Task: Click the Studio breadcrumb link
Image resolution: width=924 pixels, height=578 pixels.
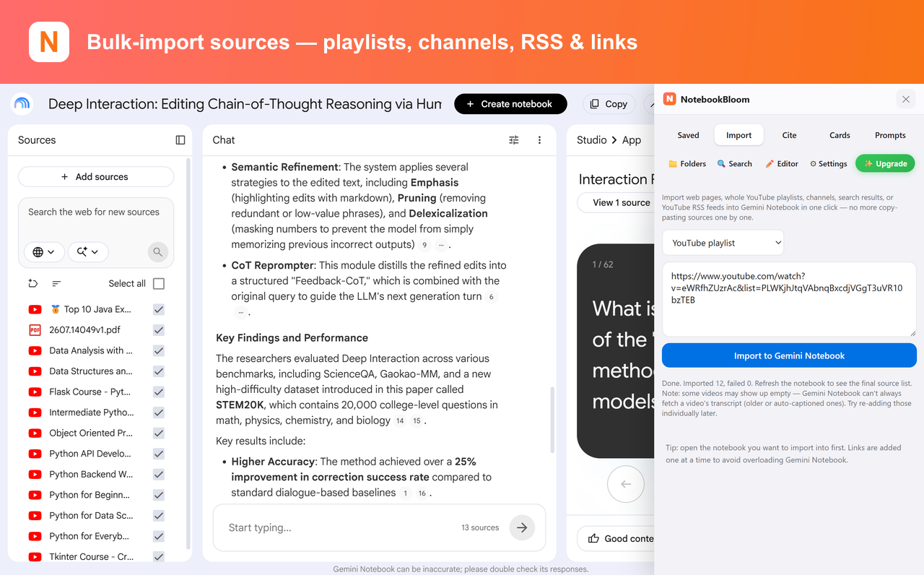Action: pyautogui.click(x=591, y=140)
